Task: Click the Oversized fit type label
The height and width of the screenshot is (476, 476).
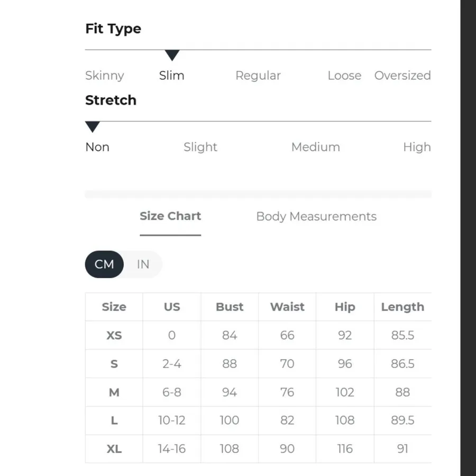Action: (x=402, y=75)
